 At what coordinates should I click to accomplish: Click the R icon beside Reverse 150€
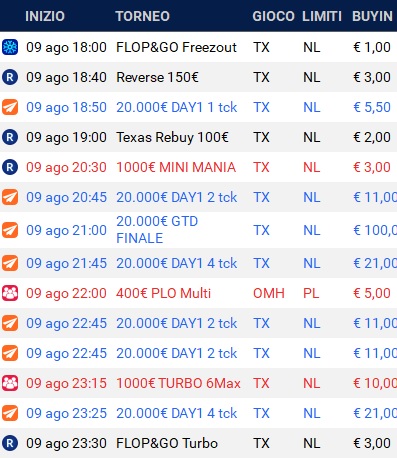10,77
